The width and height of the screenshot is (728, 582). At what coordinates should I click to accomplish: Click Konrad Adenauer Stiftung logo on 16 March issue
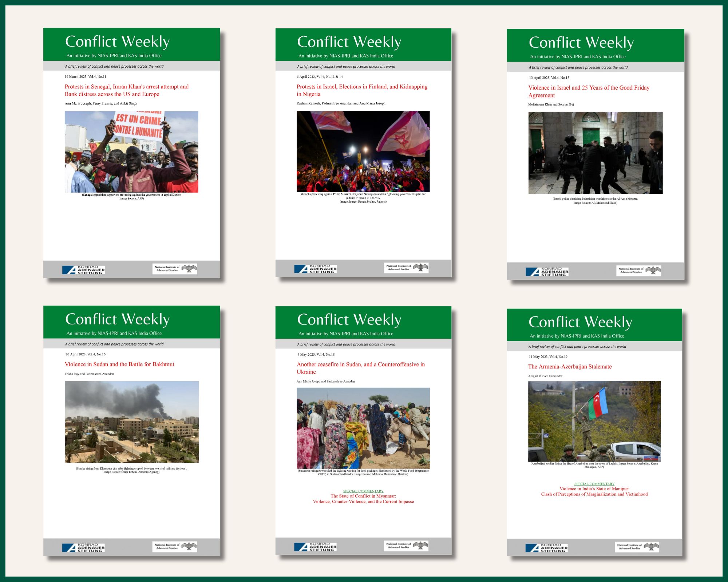pos(83,270)
